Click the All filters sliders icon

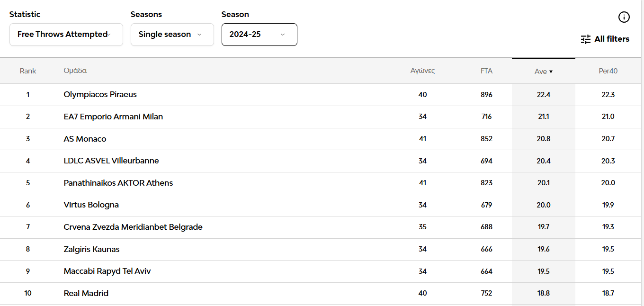(586, 39)
